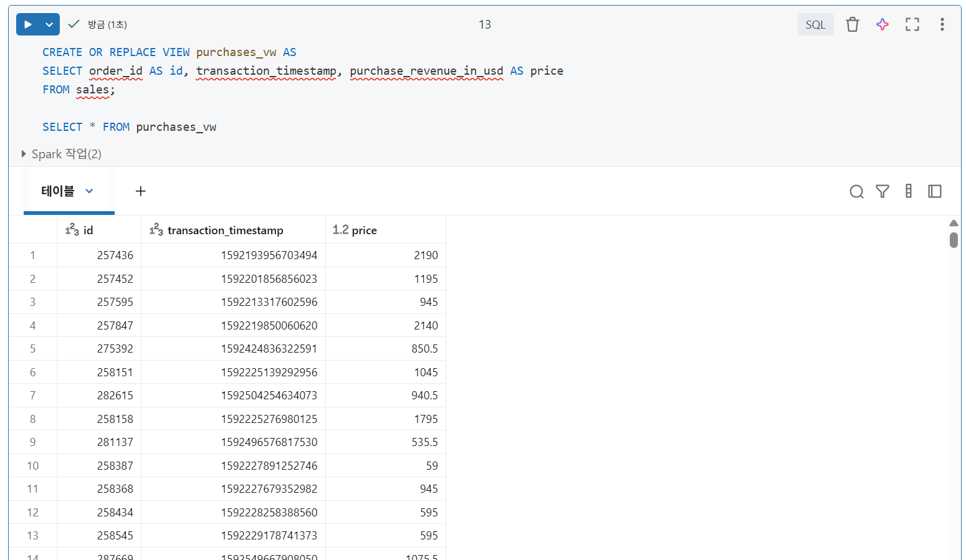The width and height of the screenshot is (966, 560).
Task: Open the AI assistant sparkle icon
Action: pyautogui.click(x=882, y=24)
